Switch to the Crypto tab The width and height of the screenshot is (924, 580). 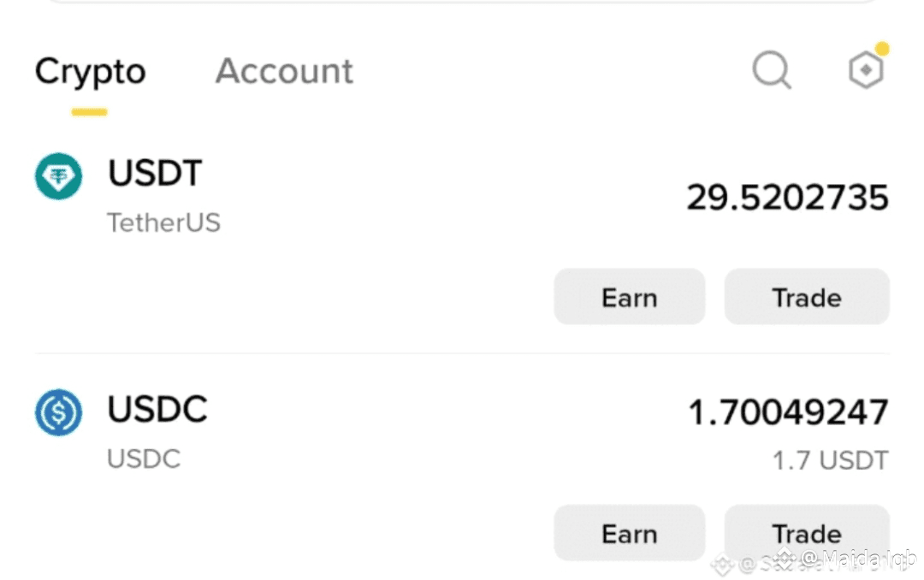pyautogui.click(x=90, y=72)
